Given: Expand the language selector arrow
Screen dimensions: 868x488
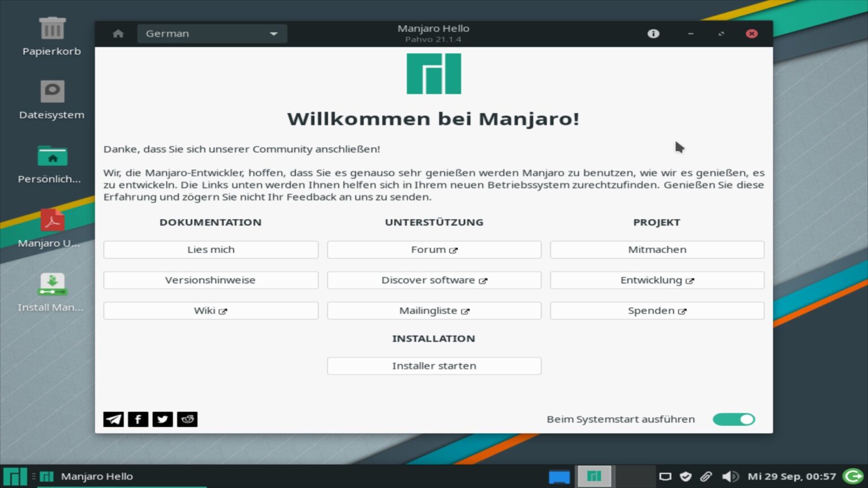Looking at the screenshot, I should click(274, 33).
